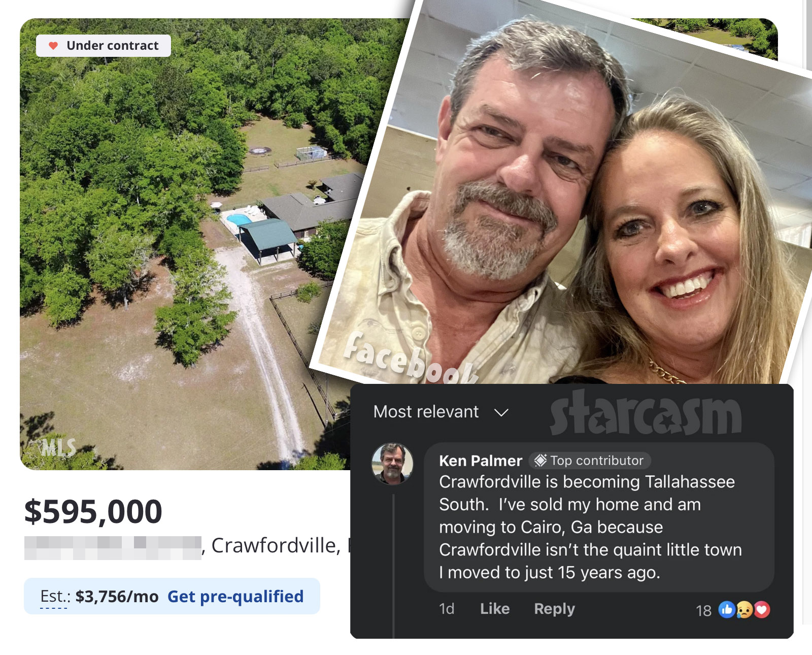Reply to Ken Palmer's comment
The image size is (812, 655).
(554, 609)
